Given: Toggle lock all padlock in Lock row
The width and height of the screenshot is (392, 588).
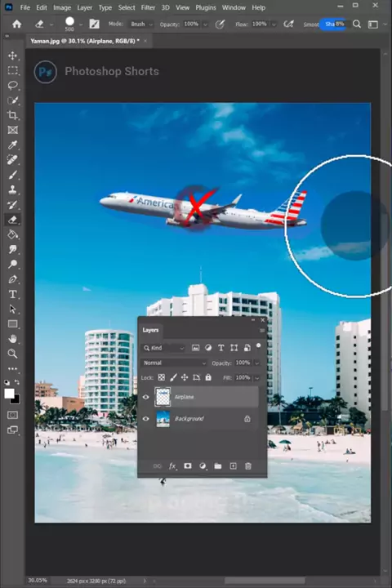Looking at the screenshot, I should (208, 377).
